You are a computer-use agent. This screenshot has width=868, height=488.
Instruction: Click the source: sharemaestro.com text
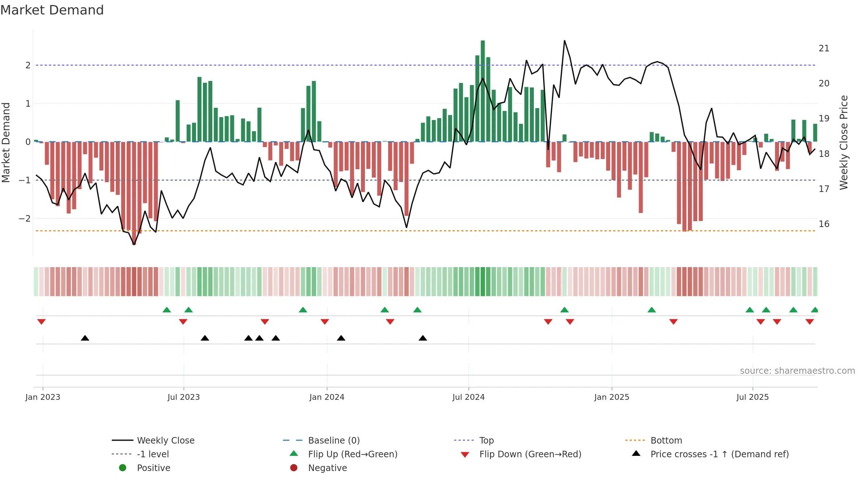click(797, 371)
